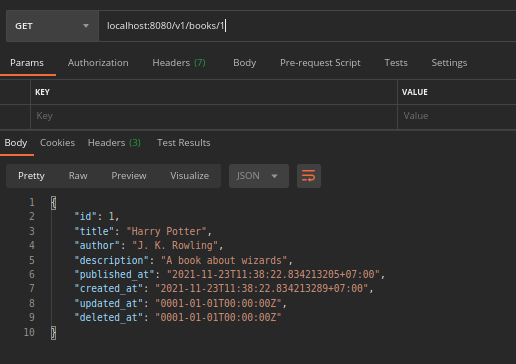This screenshot has height=364, width=516.
Task: Switch to the request Body tab
Action: 245,63
